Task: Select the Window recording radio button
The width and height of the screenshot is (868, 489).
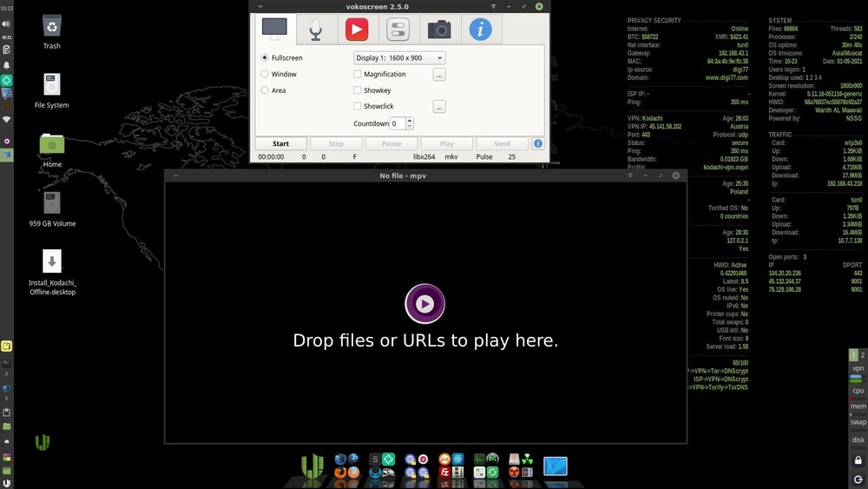Action: [265, 75]
